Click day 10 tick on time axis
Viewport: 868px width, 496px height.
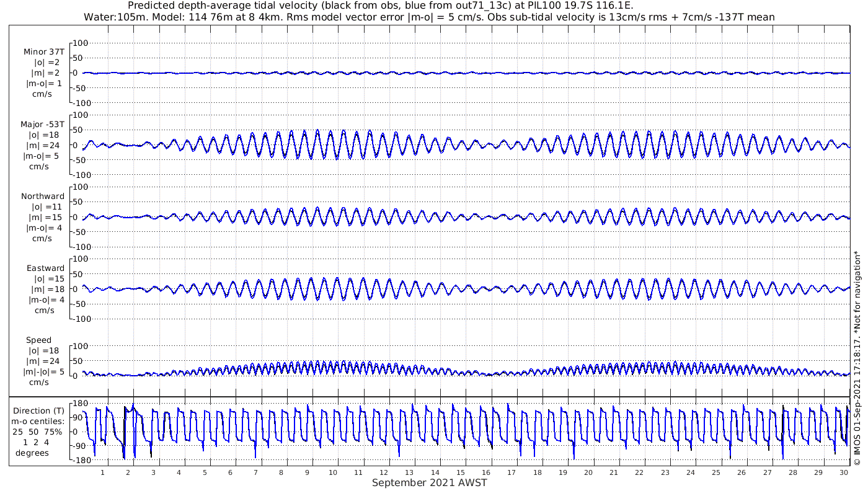pos(333,472)
